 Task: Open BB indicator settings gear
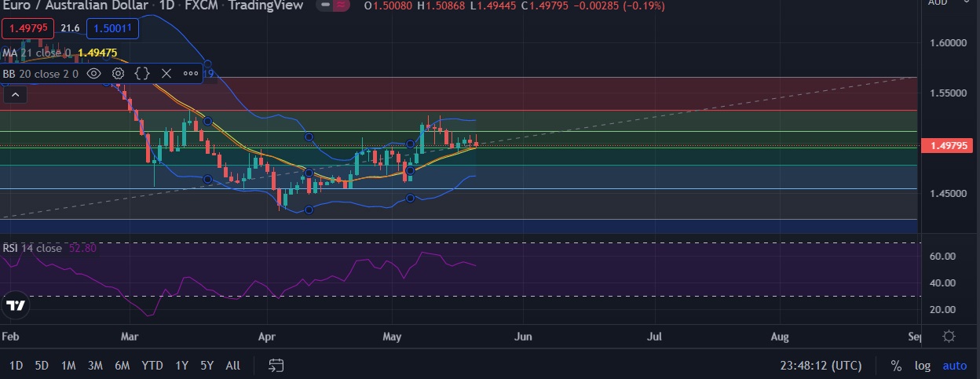[x=118, y=74]
